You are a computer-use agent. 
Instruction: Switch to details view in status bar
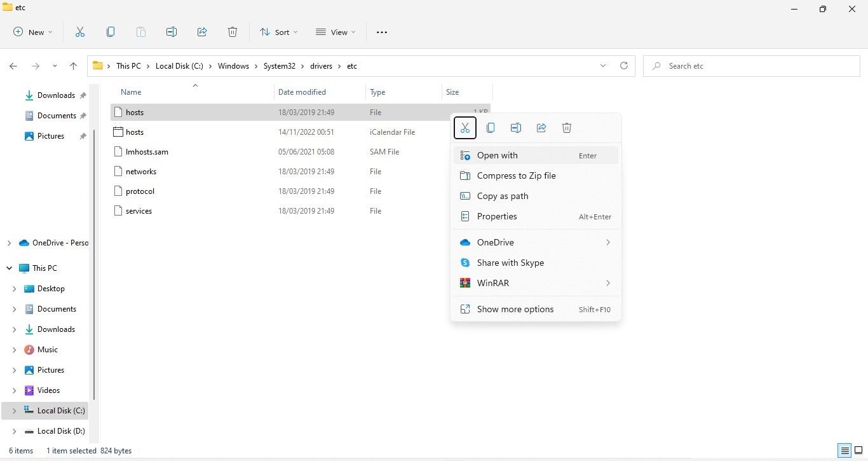click(844, 451)
